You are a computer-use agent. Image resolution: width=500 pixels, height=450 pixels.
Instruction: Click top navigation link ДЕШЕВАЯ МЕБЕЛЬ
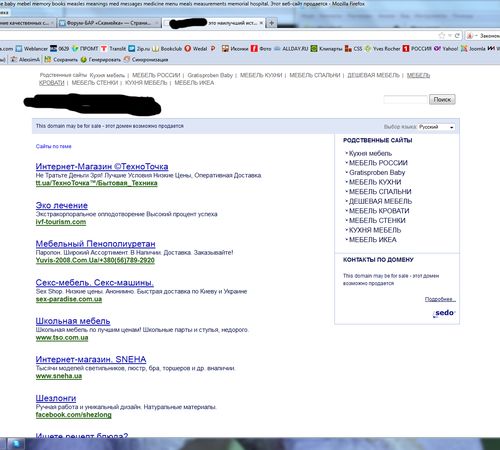click(373, 75)
